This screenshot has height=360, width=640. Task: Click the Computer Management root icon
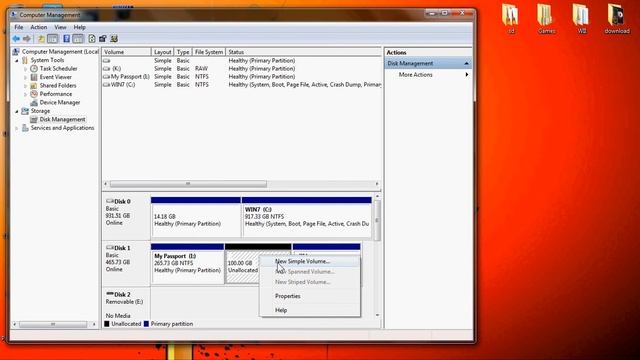16,51
